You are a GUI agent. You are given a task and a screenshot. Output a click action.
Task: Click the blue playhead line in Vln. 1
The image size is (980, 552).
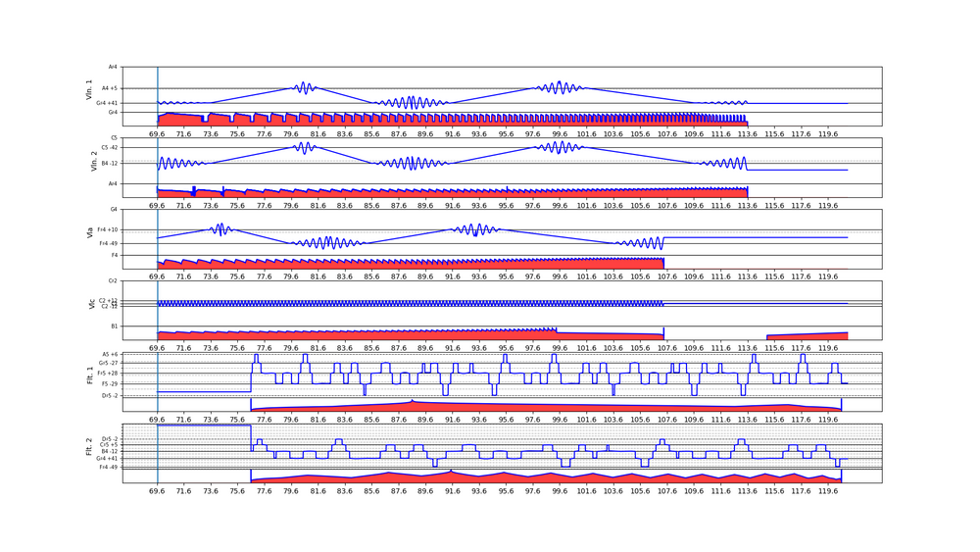[x=158, y=95]
